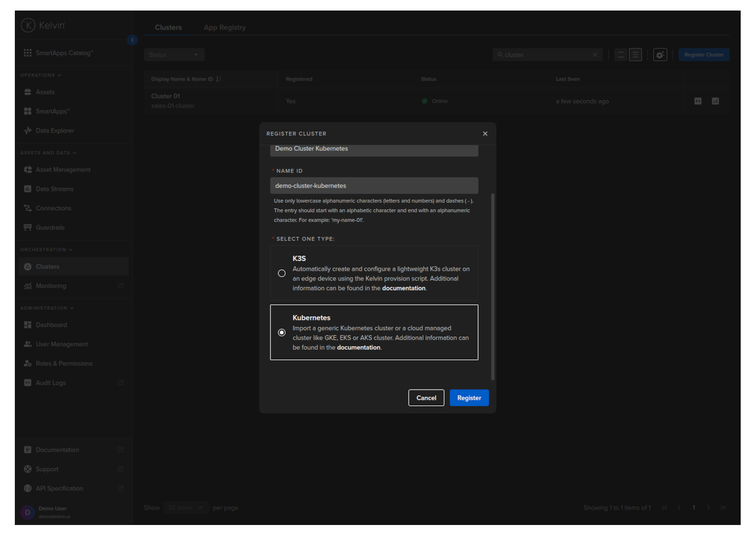Open the Status filter dropdown
756x536 pixels.
pyautogui.click(x=174, y=55)
